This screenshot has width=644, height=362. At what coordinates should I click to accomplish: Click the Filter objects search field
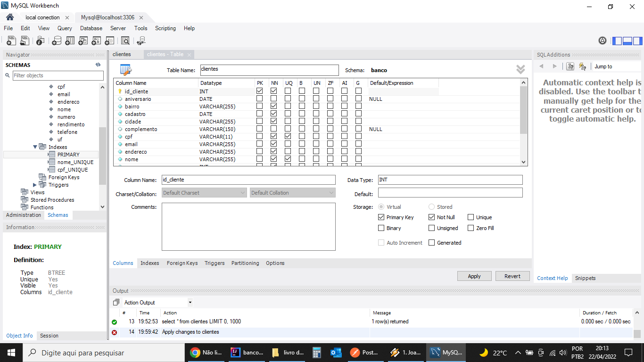coord(58,75)
